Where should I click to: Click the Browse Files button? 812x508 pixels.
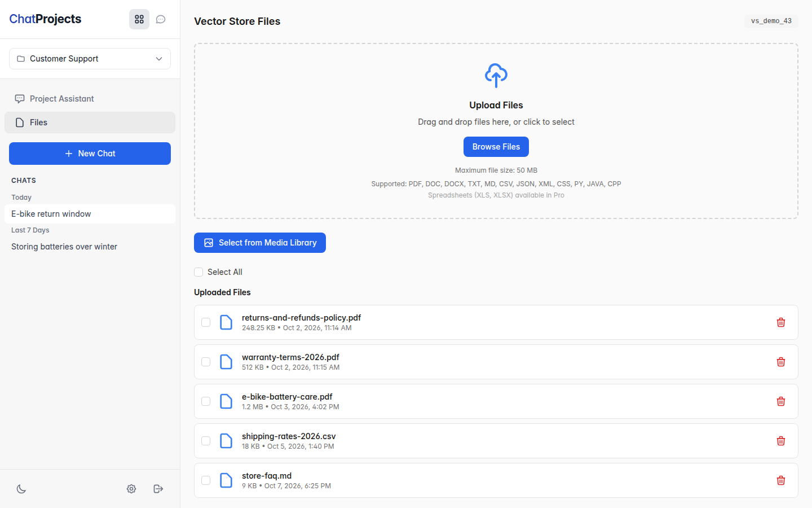pos(496,147)
